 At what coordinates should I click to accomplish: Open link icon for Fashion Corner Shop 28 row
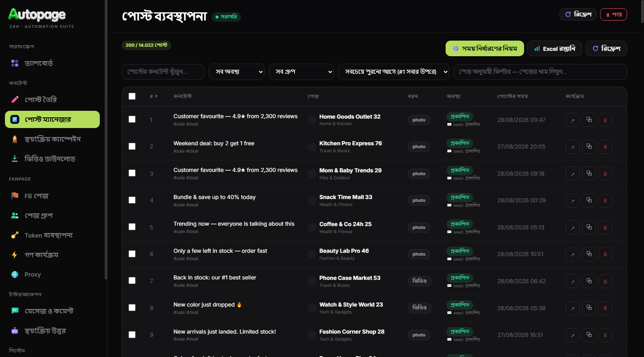pos(573,335)
